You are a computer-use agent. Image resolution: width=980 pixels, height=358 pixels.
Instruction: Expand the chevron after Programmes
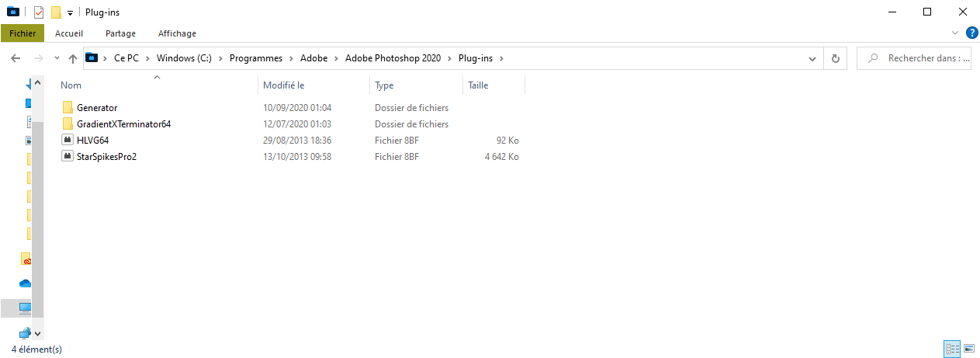[x=291, y=58]
